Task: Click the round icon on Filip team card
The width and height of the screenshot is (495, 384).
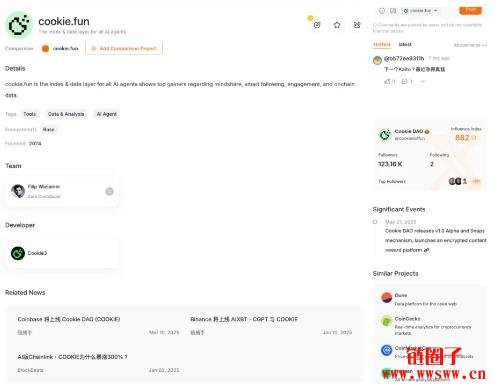Action: pyautogui.click(x=109, y=191)
